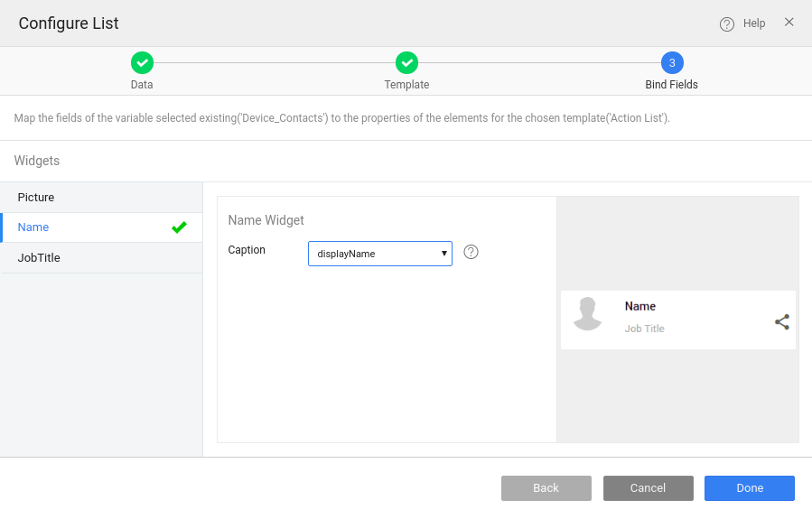
Task: Open the Caption displayName dropdown
Action: click(379, 254)
